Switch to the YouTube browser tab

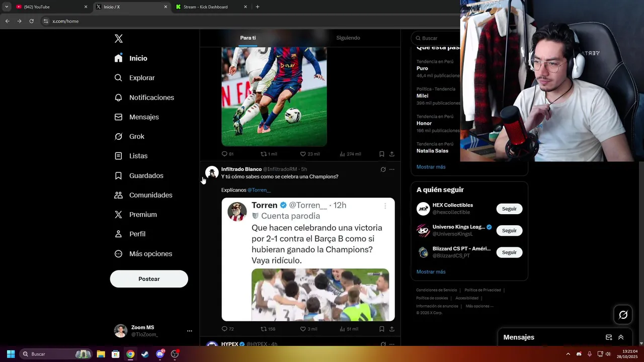point(50,7)
